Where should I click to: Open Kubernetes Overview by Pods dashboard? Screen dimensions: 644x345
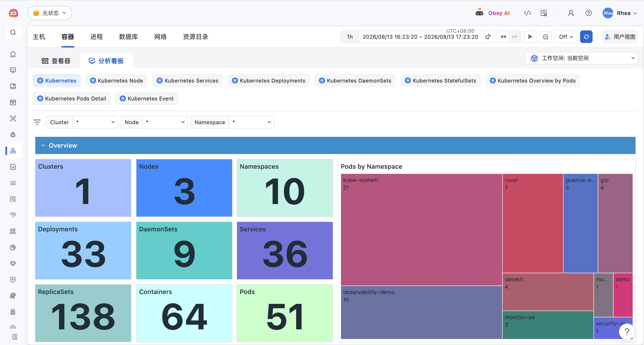533,81
